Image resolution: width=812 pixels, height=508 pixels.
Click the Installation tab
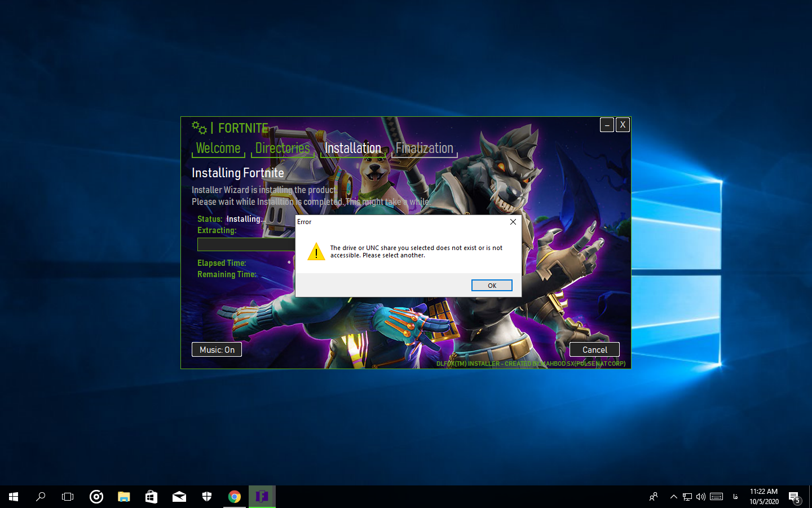click(352, 148)
